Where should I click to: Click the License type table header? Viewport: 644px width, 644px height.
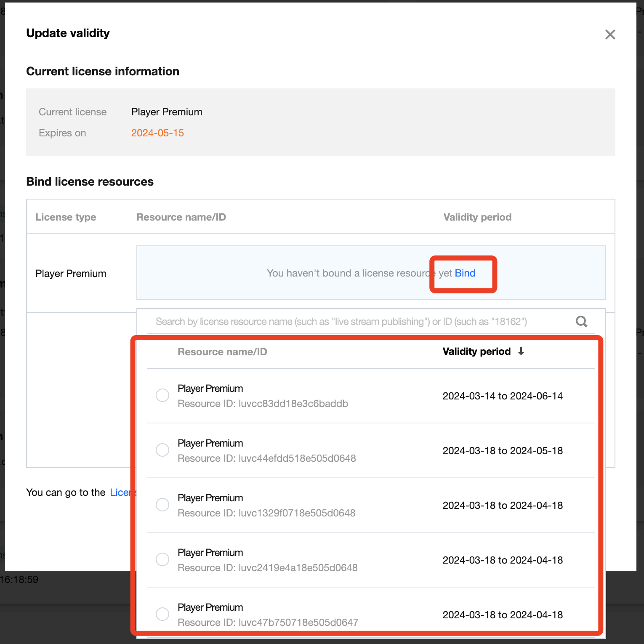[66, 217]
